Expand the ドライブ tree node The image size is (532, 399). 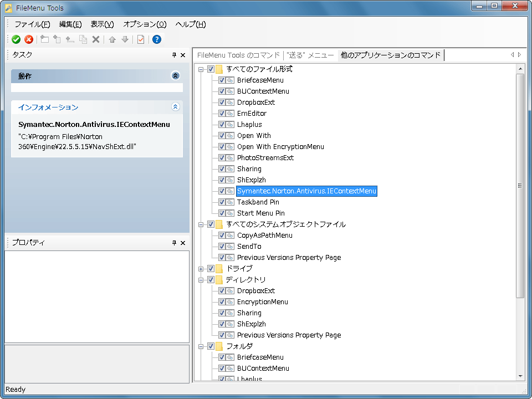(x=201, y=269)
